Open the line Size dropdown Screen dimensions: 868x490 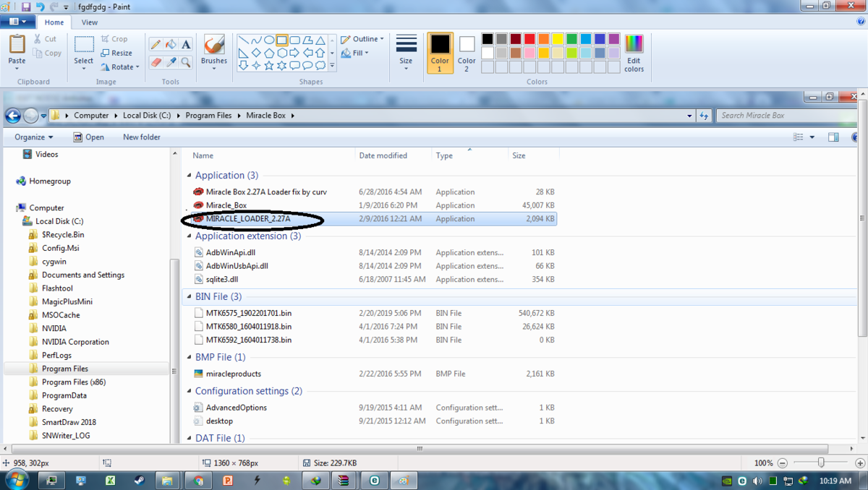[407, 52]
